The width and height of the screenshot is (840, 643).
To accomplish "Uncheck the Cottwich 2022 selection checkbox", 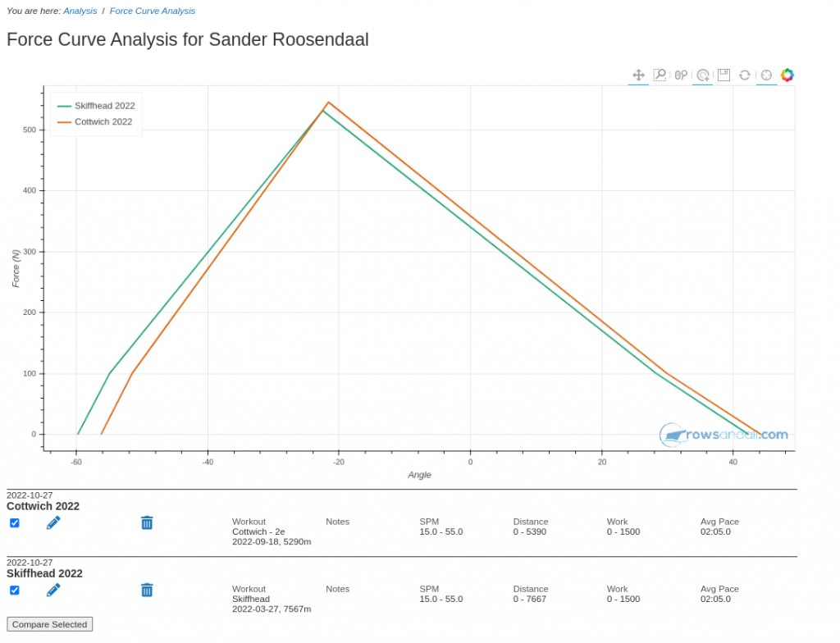I will [15, 522].
